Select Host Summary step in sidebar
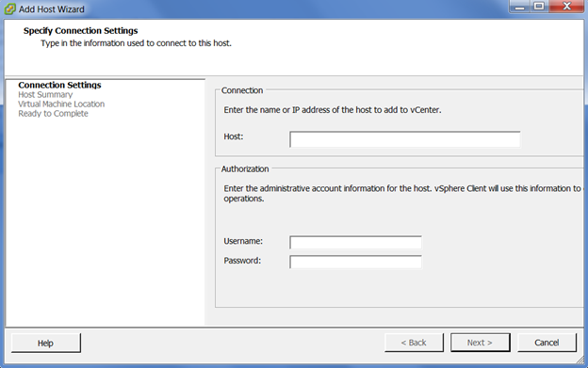588x368 pixels. click(x=45, y=95)
